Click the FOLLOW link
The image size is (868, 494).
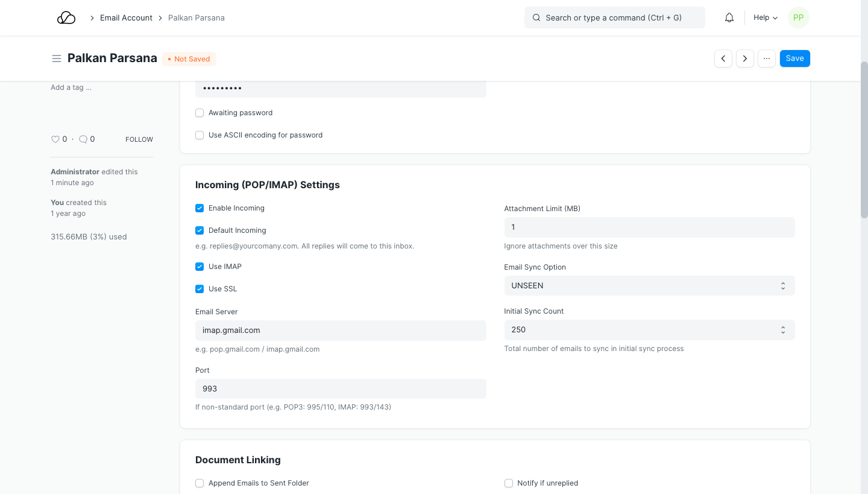(139, 139)
